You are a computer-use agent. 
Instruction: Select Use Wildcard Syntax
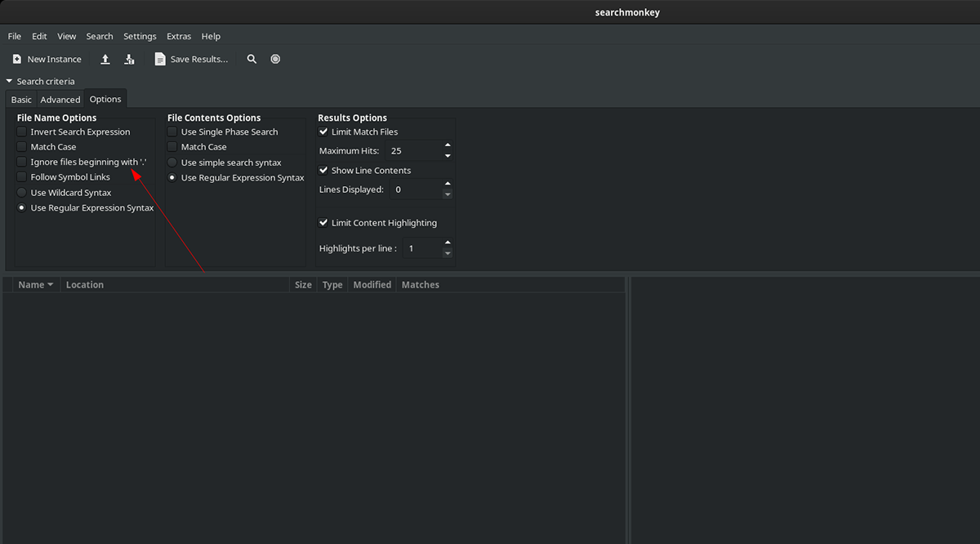click(20, 192)
